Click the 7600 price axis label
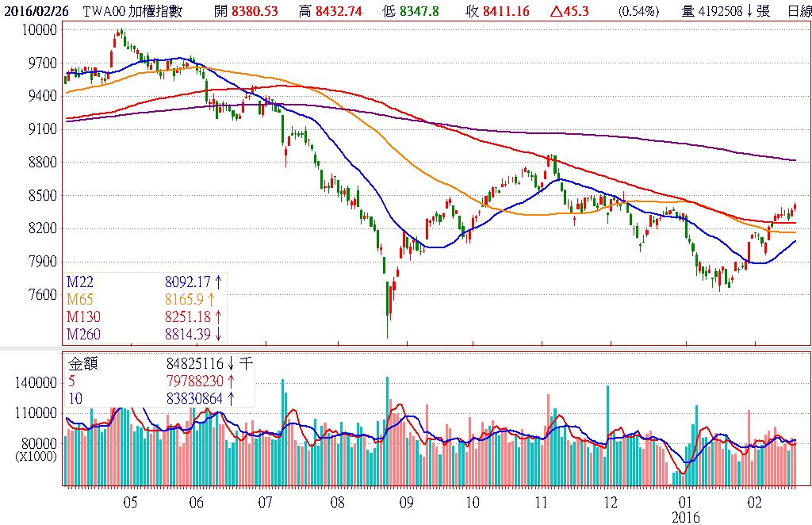This screenshot has width=812, height=525. [x=42, y=294]
